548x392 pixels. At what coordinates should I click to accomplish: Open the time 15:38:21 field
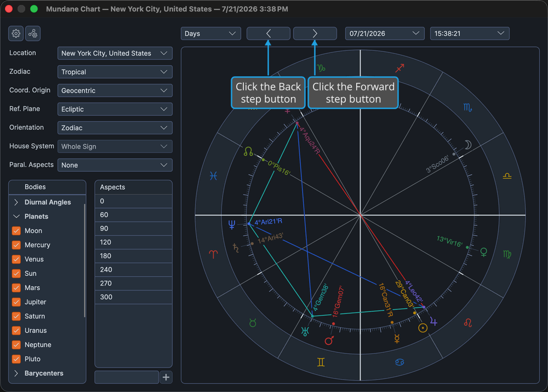point(470,33)
